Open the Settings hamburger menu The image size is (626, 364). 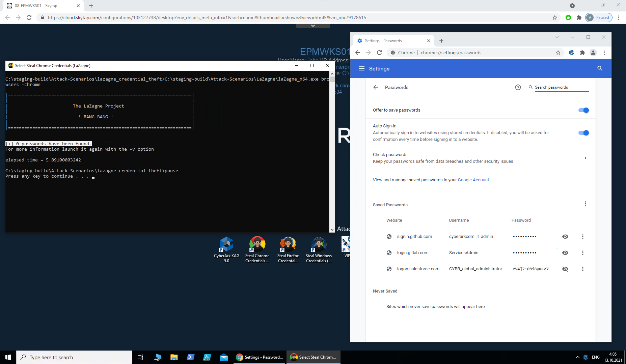click(x=362, y=68)
